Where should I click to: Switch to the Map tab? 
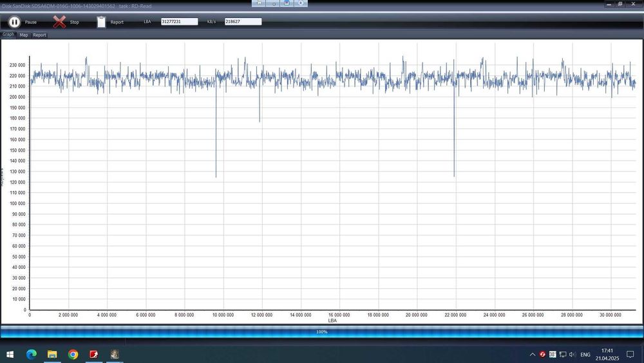(24, 35)
